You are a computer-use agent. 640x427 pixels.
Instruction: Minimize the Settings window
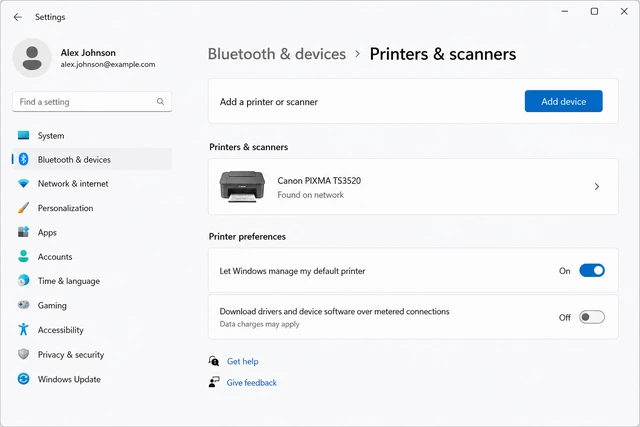564,11
